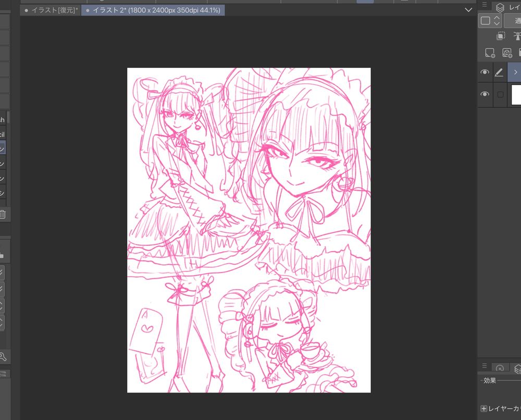
Task: Toggle the paper layer's empty edit box
Action: 500,95
